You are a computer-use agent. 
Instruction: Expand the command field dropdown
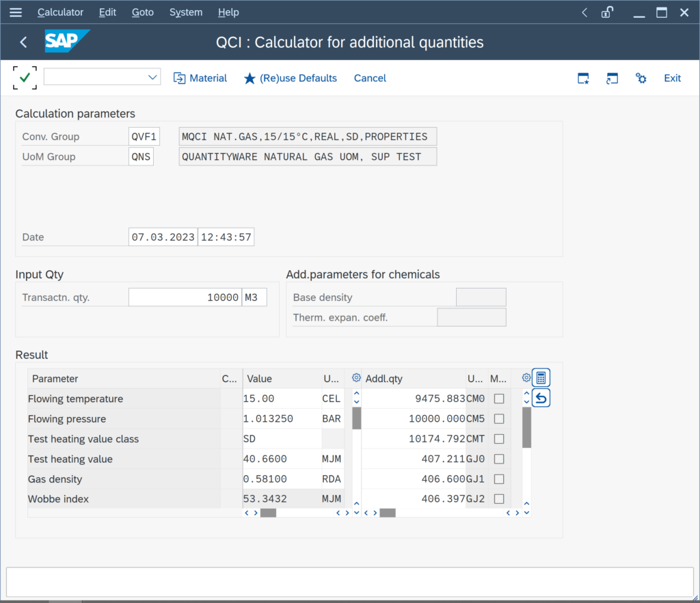[x=152, y=77]
